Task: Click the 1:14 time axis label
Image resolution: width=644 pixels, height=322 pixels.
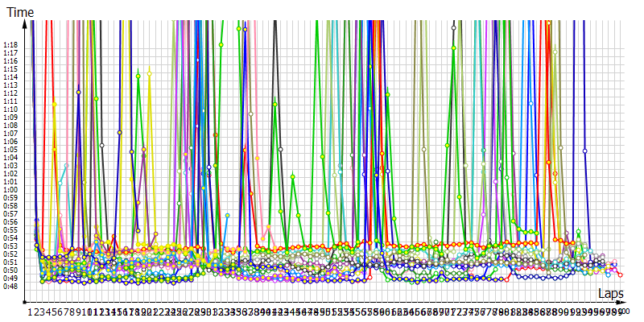Action: coord(10,78)
